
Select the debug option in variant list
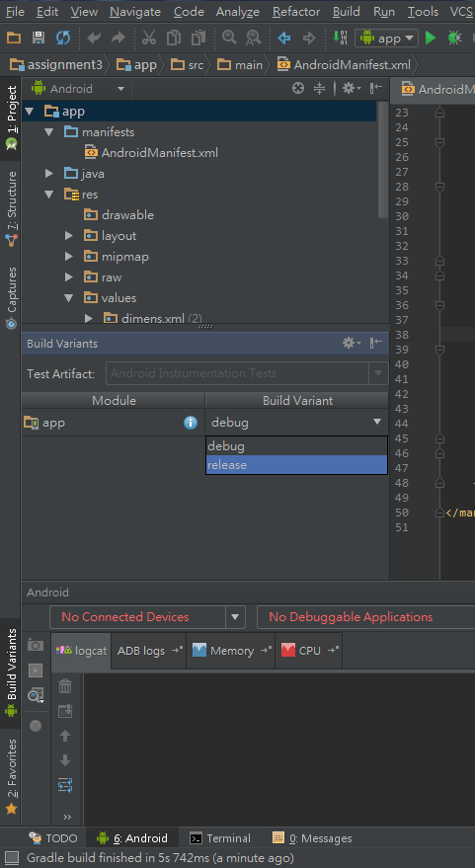tap(296, 446)
